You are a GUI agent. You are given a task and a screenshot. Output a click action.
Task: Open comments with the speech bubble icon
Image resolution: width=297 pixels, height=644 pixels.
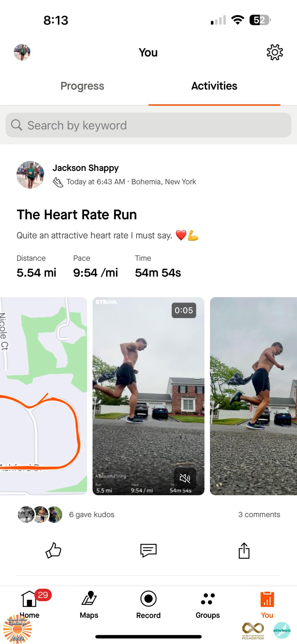[148, 550]
